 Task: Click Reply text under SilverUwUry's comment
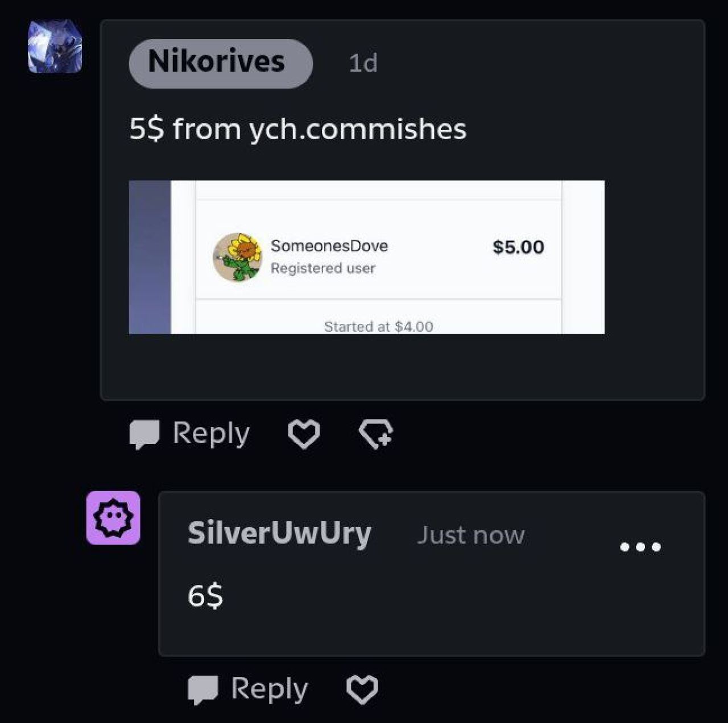(x=270, y=689)
